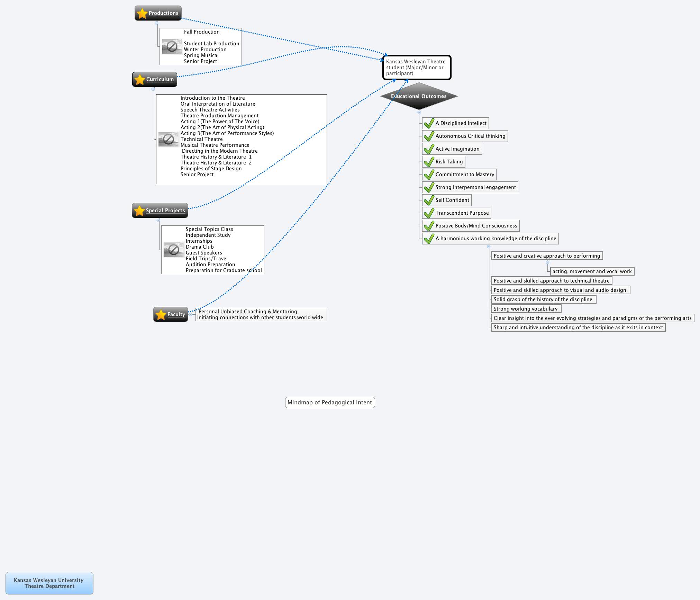Screen dimensions: 700x600
Task: Select 'Positive and skilled approach to technical theatre'
Action: [552, 281]
